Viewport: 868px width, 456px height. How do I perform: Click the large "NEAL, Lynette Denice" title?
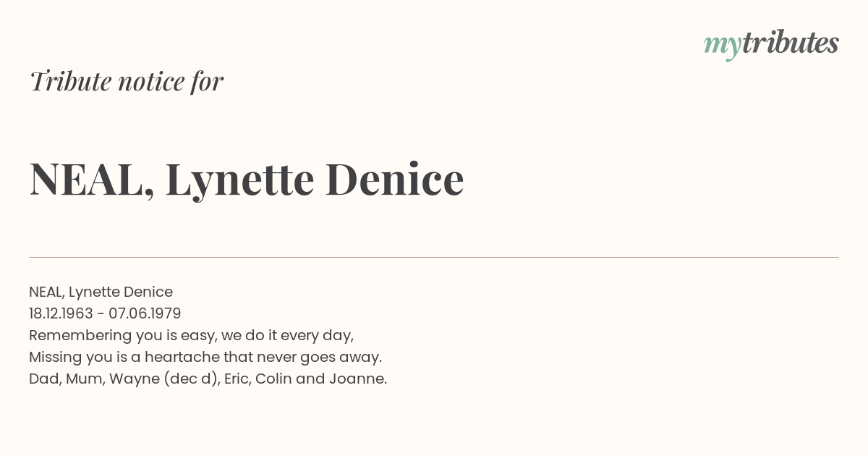pyautogui.click(x=247, y=180)
